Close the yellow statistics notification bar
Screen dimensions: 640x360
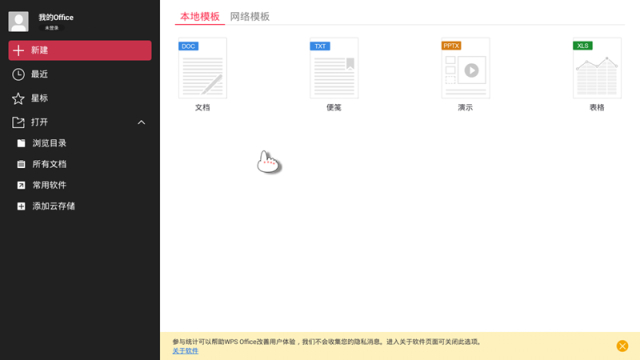[622, 346]
